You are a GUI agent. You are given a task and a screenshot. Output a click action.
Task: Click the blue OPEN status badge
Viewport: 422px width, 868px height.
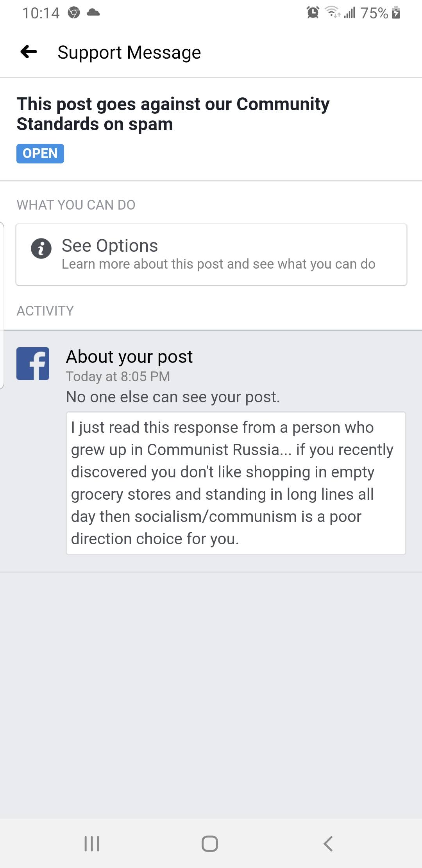click(40, 153)
